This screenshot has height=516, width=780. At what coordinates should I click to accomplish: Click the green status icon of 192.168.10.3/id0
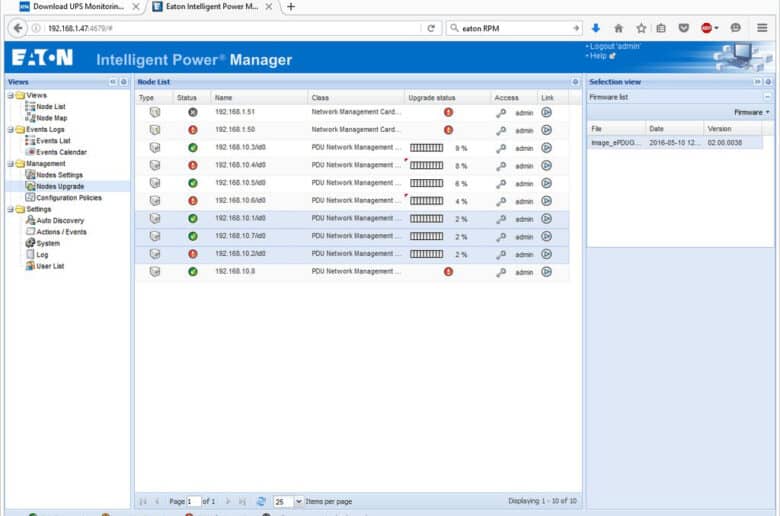193,148
